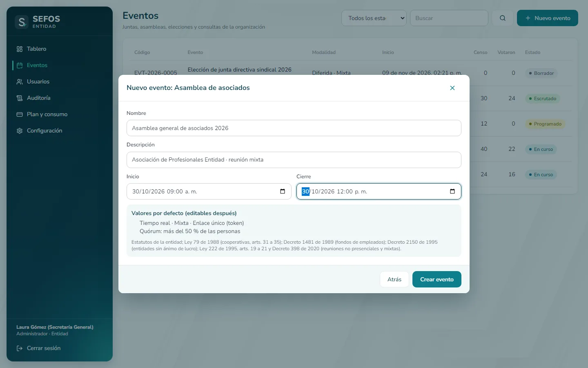Click the Estado column header

tap(532, 52)
